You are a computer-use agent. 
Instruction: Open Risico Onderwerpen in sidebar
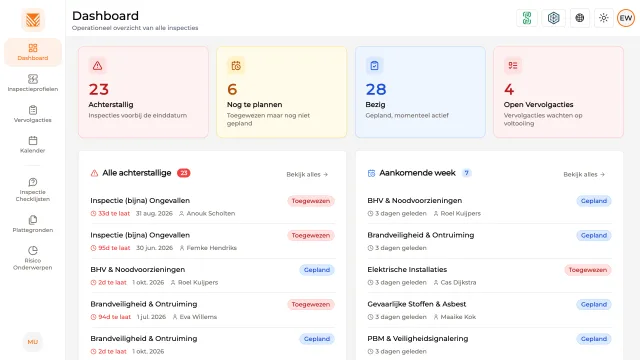pyautogui.click(x=33, y=258)
